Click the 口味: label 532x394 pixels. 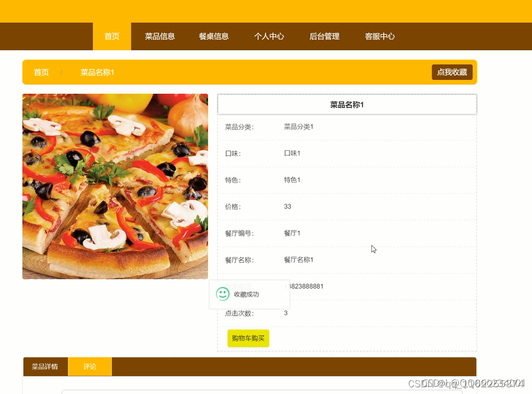click(233, 153)
